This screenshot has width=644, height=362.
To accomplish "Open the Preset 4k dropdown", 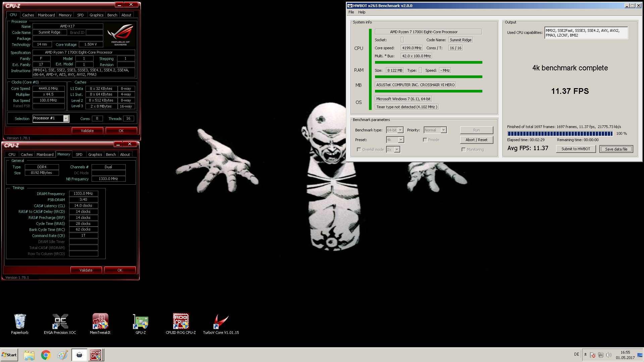I will click(395, 140).
